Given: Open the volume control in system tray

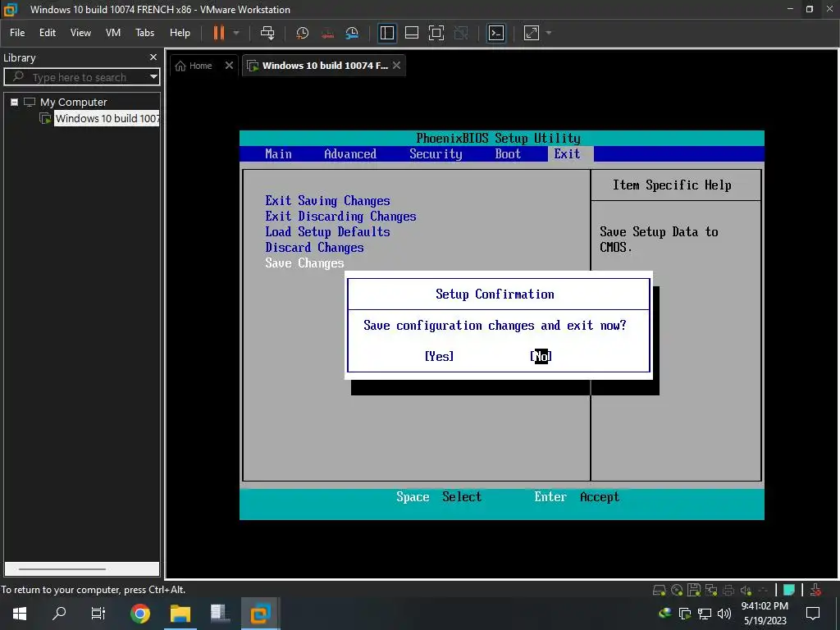Looking at the screenshot, I should [724, 614].
